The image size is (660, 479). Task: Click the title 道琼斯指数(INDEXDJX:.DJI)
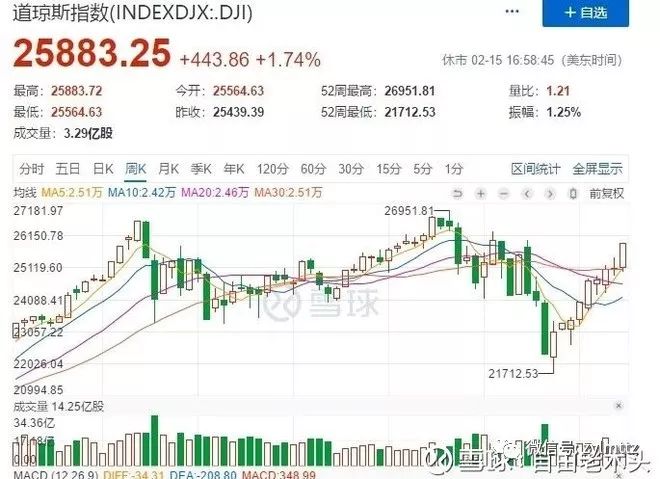(x=133, y=13)
